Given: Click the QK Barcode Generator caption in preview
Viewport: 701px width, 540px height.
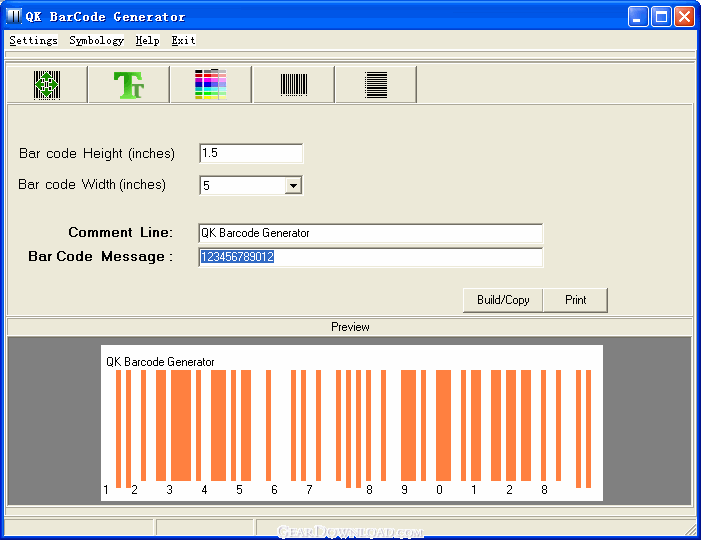Looking at the screenshot, I should pyautogui.click(x=160, y=362).
